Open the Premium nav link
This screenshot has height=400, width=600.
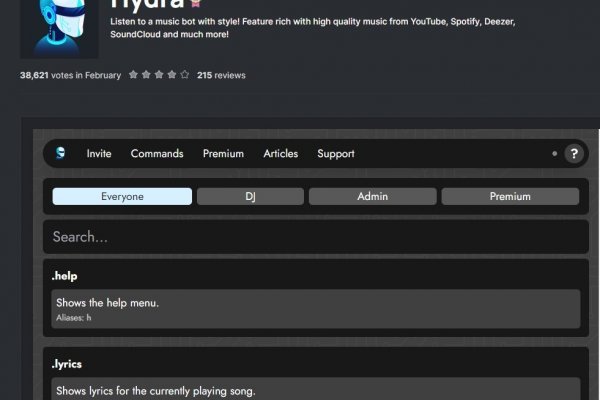coord(223,154)
